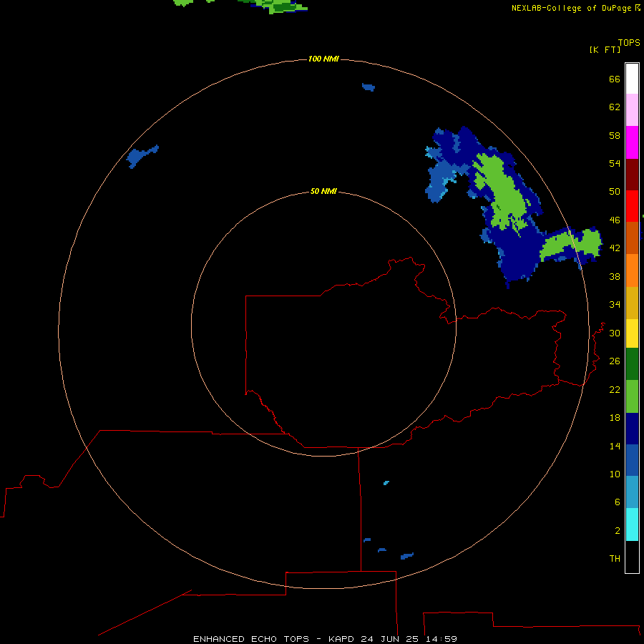This screenshot has height=644, width=644.
Task: Click the legend value 14
Action: [615, 446]
